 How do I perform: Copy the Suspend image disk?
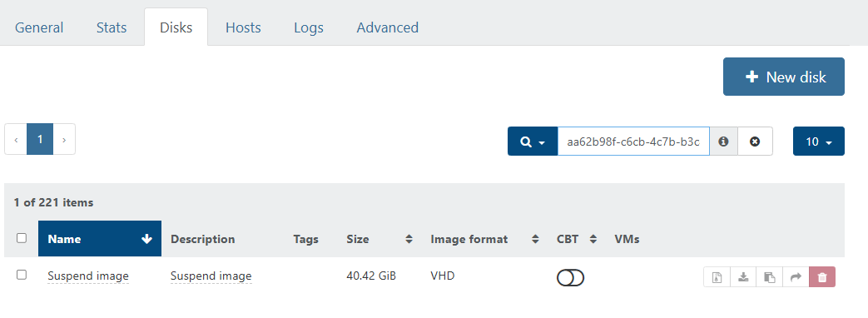[770, 277]
